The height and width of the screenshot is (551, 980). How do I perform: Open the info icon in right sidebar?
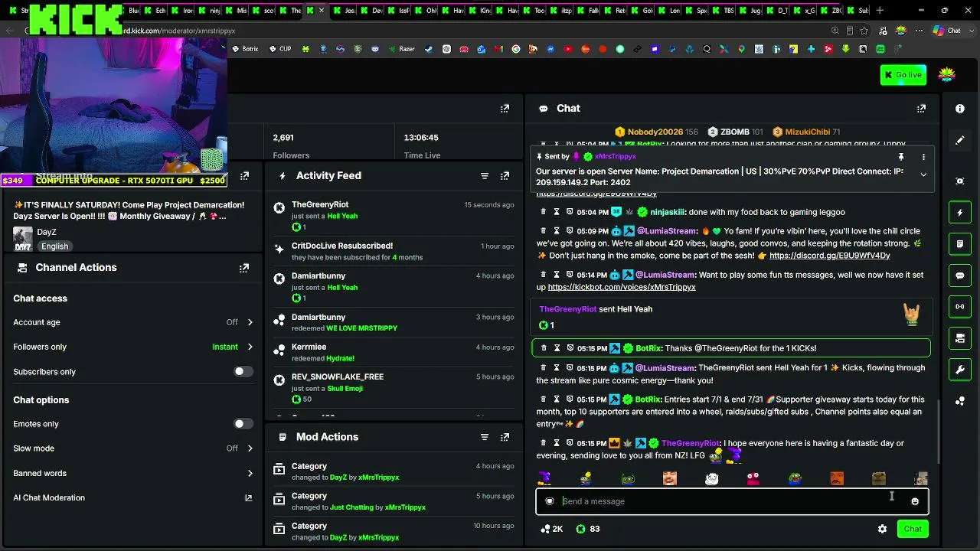960,109
